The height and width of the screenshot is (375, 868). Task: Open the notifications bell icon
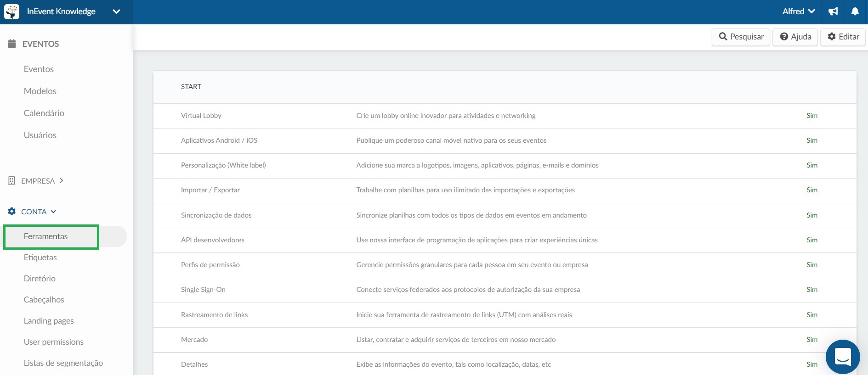pos(855,11)
